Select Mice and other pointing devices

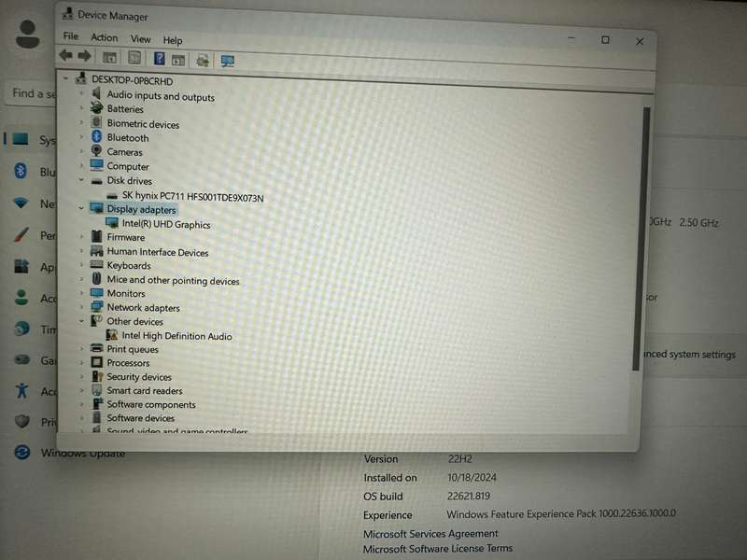click(x=173, y=280)
